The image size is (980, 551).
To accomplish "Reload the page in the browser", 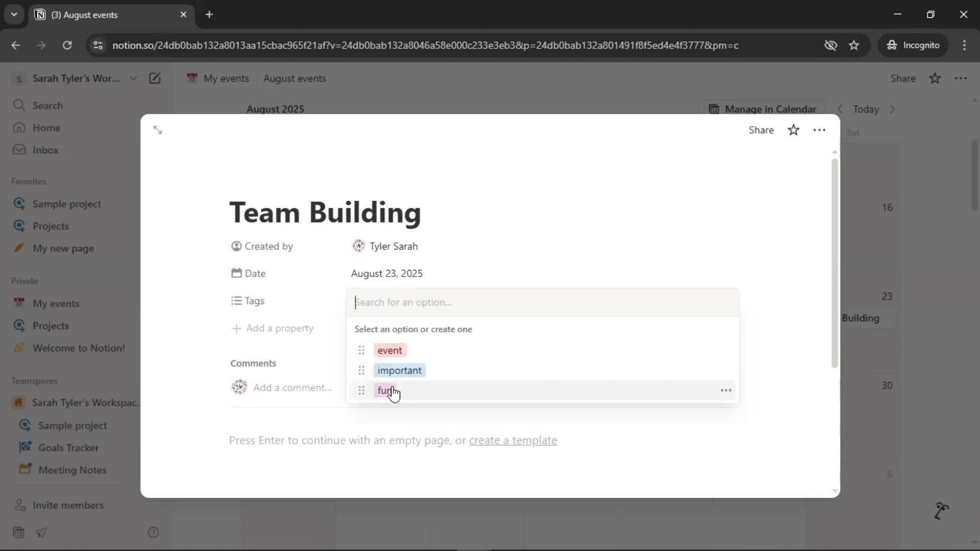I will click(x=67, y=45).
